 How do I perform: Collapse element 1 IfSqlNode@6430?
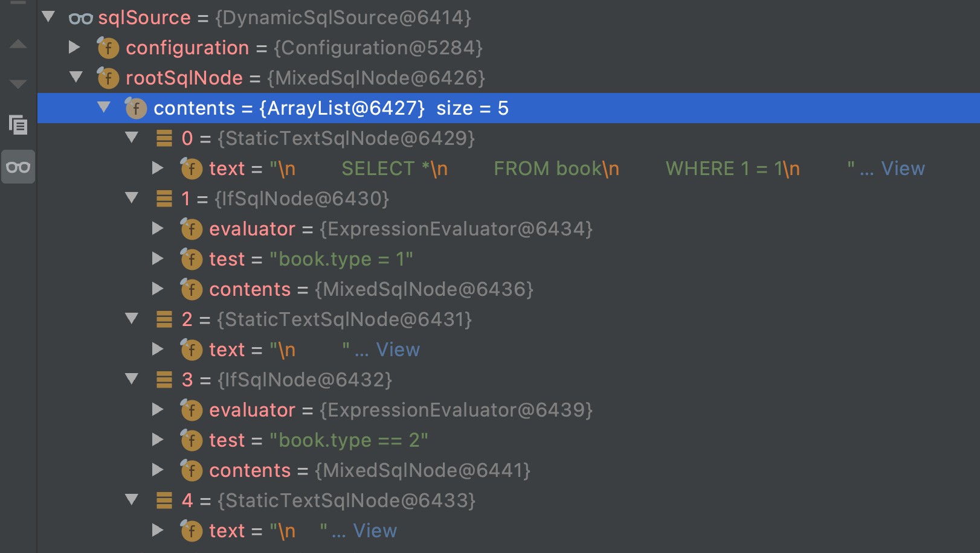(132, 197)
